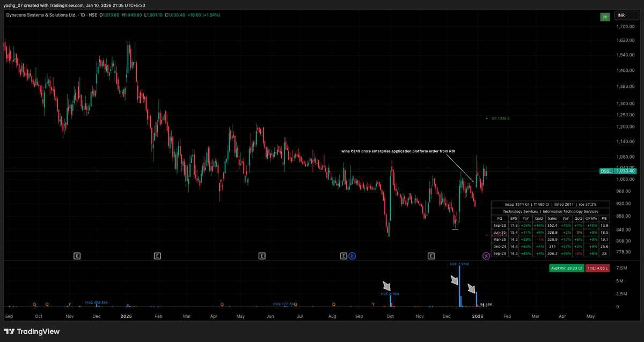Click the Jul label on time axis
Screen dimensions: 644x342
pos(301,317)
